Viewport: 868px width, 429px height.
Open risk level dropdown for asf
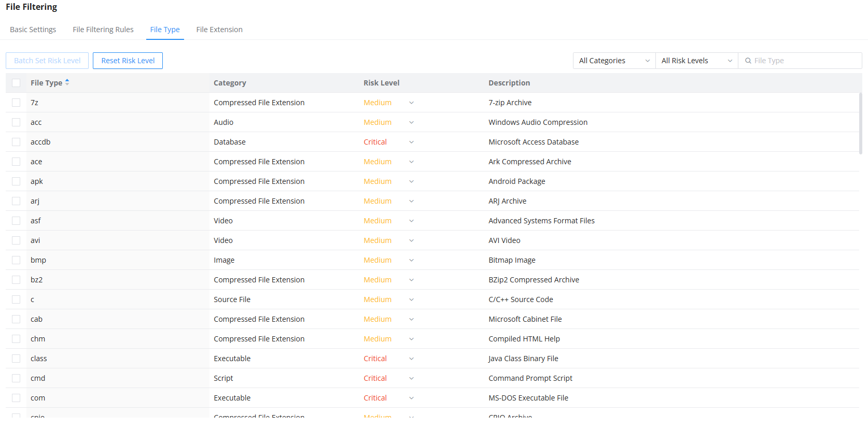point(389,221)
